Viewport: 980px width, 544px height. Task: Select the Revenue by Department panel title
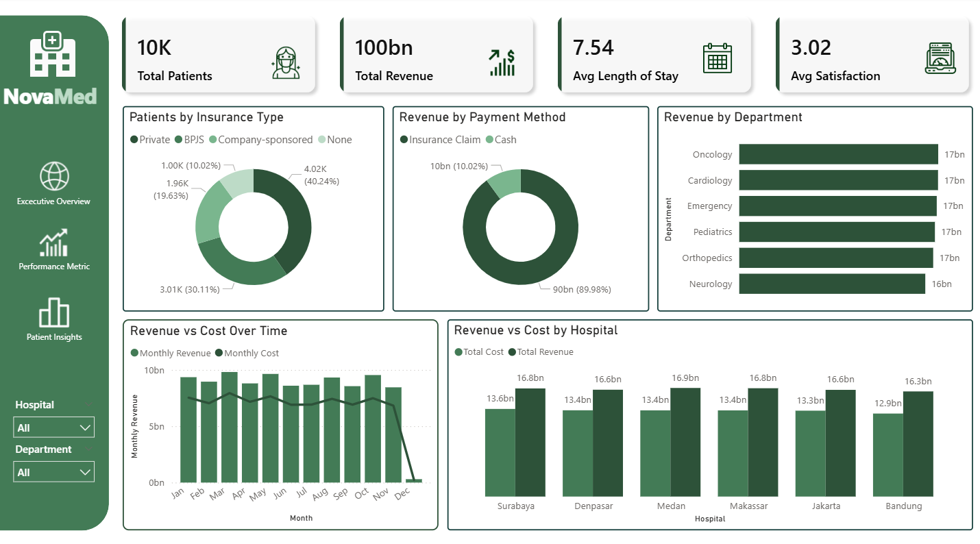tap(731, 117)
